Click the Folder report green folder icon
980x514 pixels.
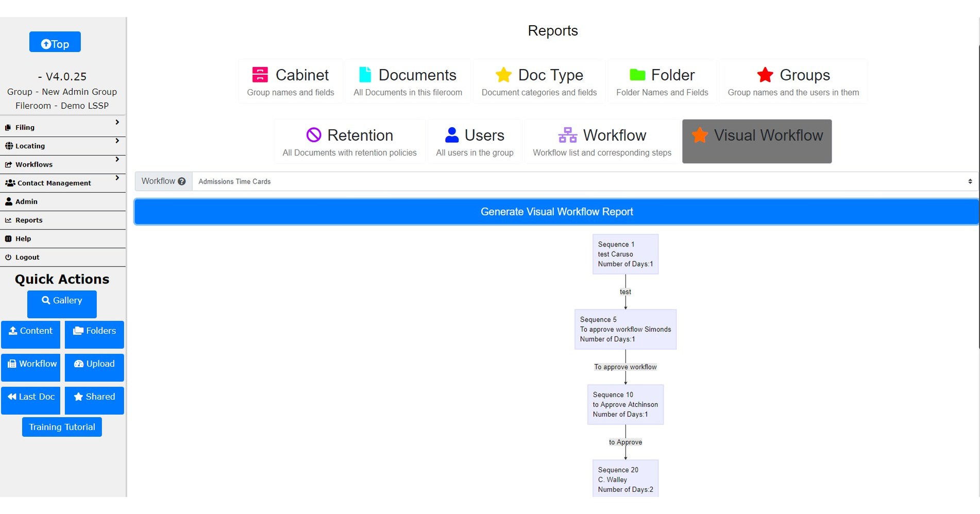[637, 75]
